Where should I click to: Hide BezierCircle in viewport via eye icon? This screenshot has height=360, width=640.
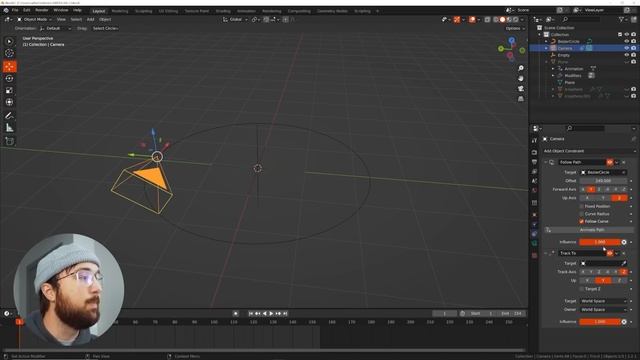(627, 41)
